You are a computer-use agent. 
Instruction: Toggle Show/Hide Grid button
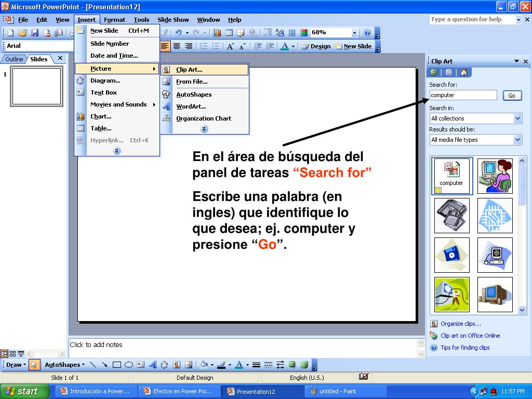[292, 33]
